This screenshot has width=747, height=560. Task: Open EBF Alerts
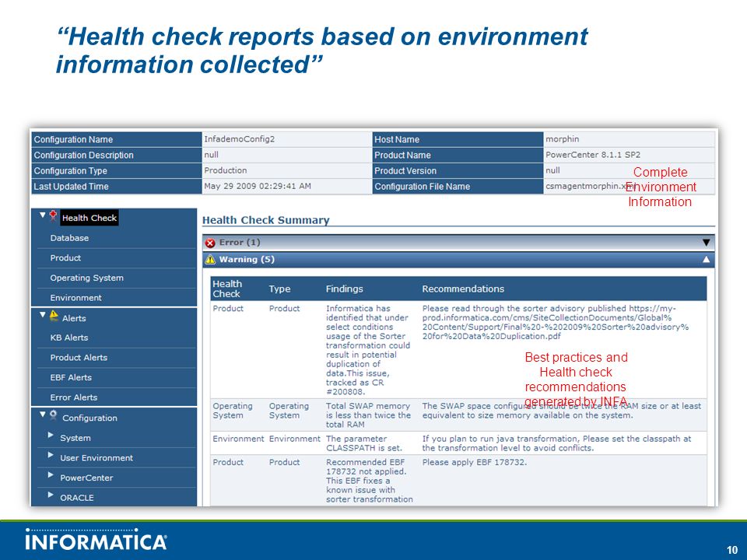[71, 378]
